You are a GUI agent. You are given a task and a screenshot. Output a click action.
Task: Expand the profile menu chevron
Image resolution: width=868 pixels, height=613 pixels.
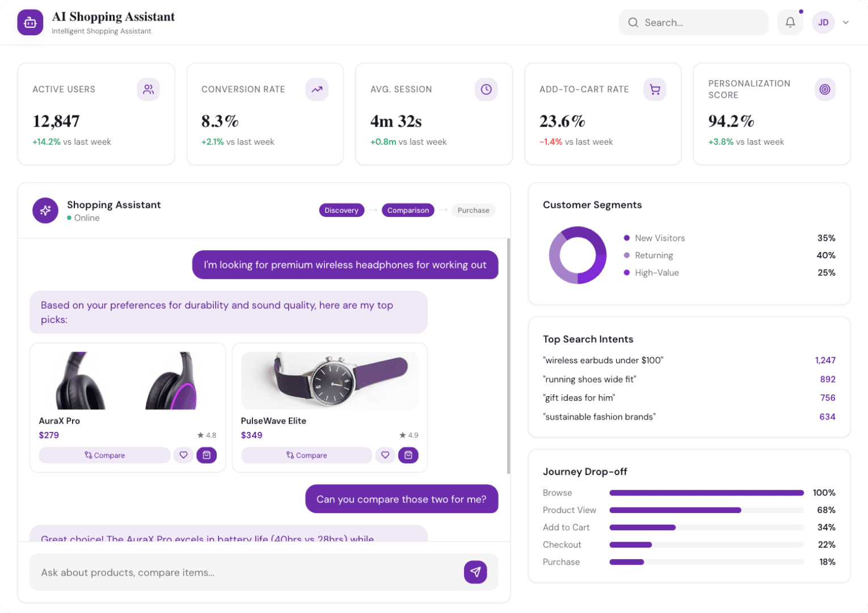pos(846,22)
